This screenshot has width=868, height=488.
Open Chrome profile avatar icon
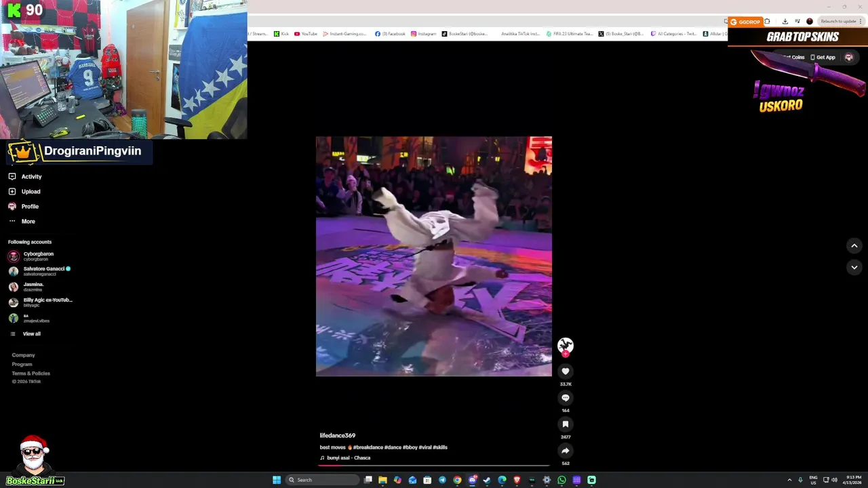point(810,22)
